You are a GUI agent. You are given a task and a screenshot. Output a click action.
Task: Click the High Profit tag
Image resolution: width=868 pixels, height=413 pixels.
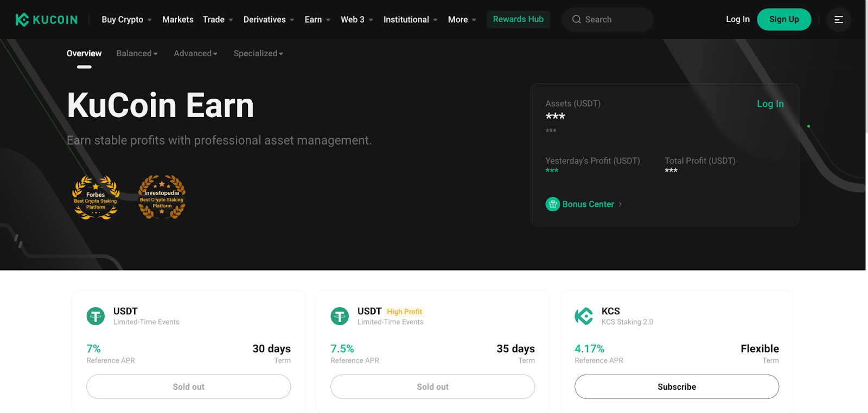tap(404, 312)
